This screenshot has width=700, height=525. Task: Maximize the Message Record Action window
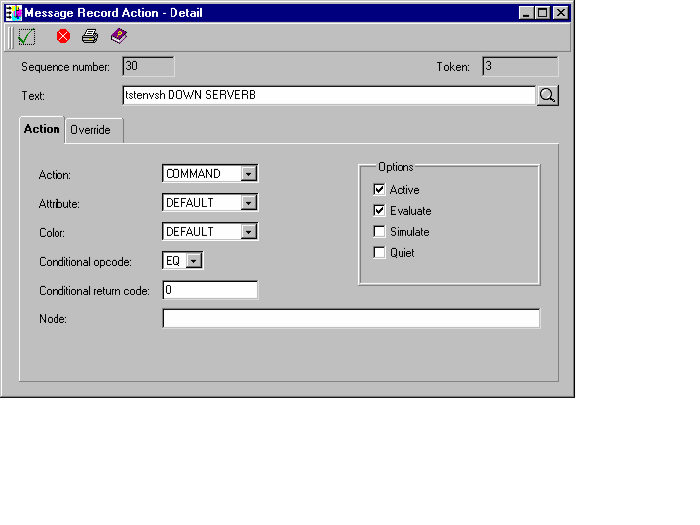[x=542, y=12]
